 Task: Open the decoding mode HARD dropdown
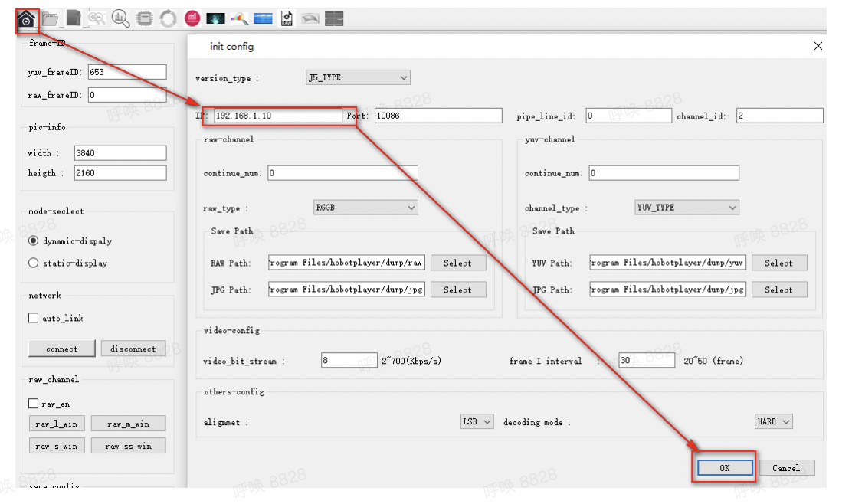point(772,421)
